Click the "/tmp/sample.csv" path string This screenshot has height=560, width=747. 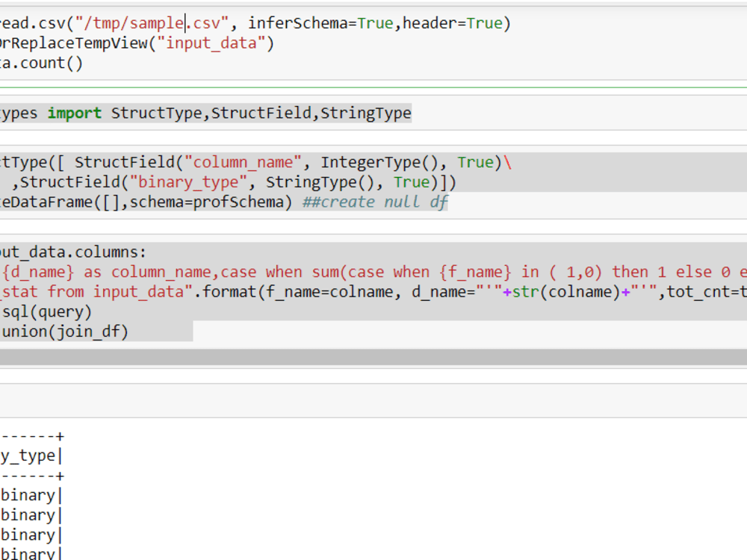click(152, 23)
